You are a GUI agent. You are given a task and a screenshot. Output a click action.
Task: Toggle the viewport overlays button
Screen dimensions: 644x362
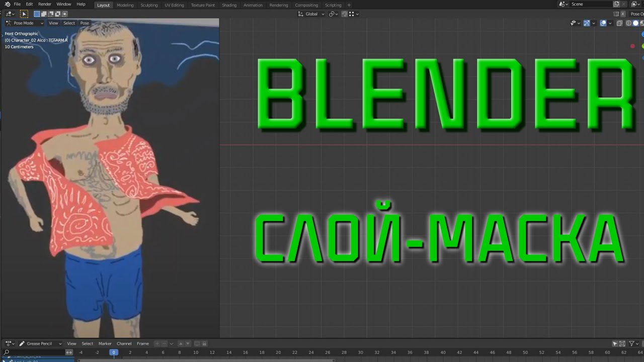(603, 23)
